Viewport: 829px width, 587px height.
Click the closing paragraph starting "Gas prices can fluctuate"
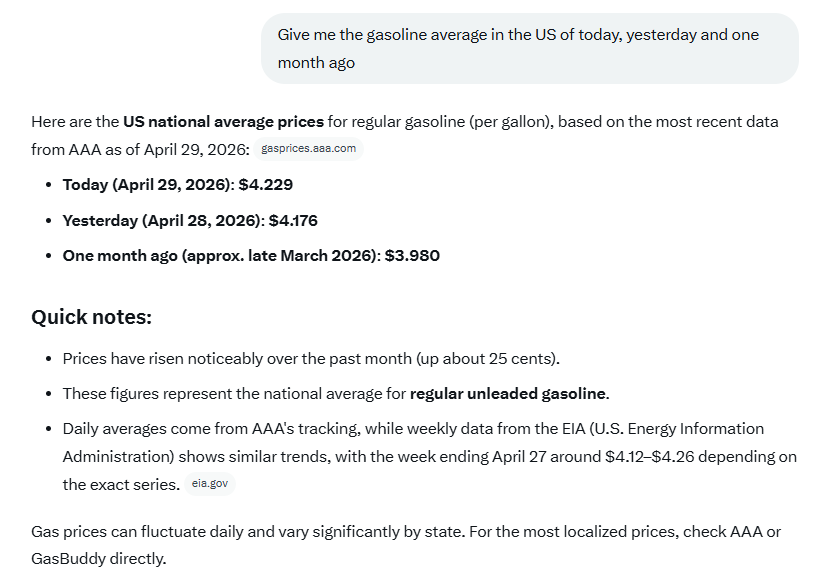coord(406,545)
